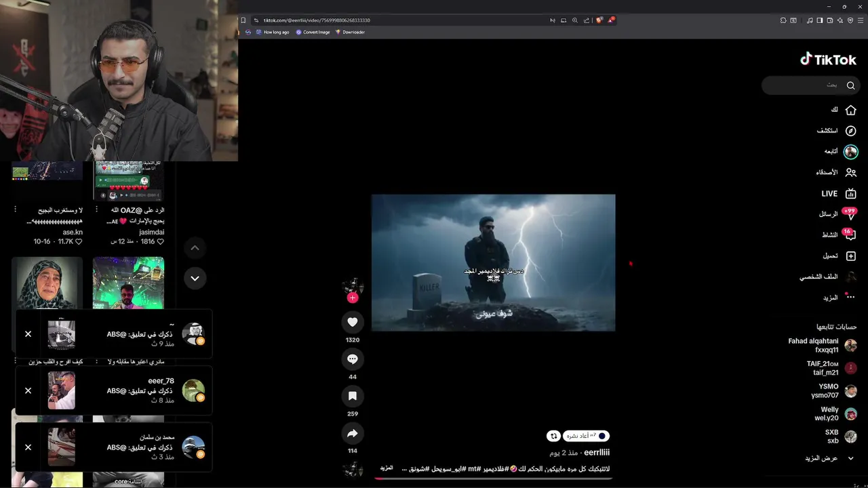Open Upload (تحميل) in the sidebar
868x488 pixels.
click(840, 256)
